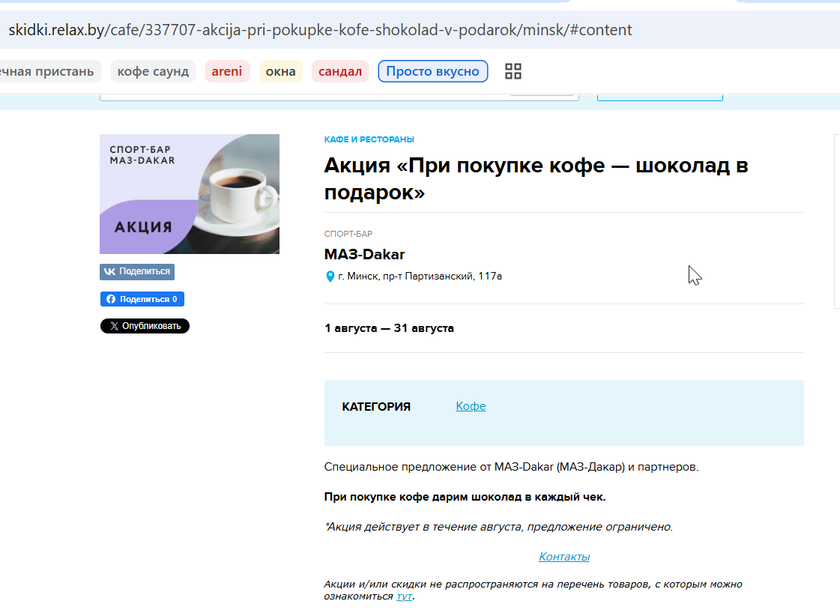Screen dimensions: 840x616
Task: Click the КАТЕГОРИЯ label
Action: pos(376,407)
